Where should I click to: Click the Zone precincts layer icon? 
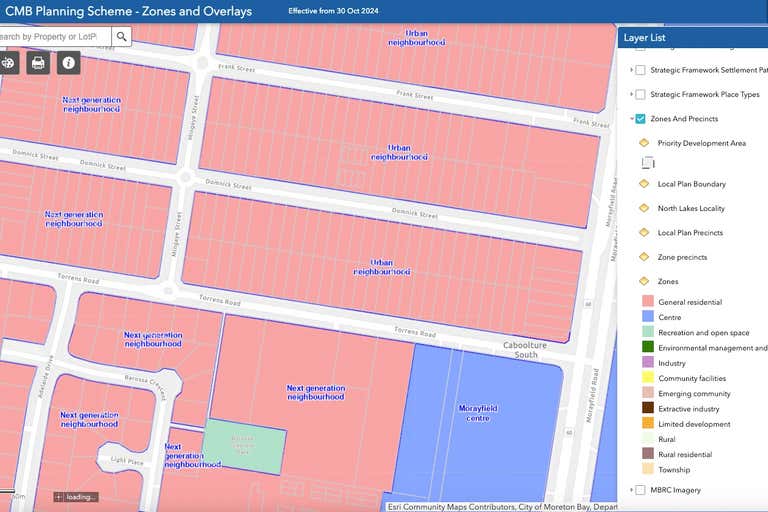click(x=644, y=257)
